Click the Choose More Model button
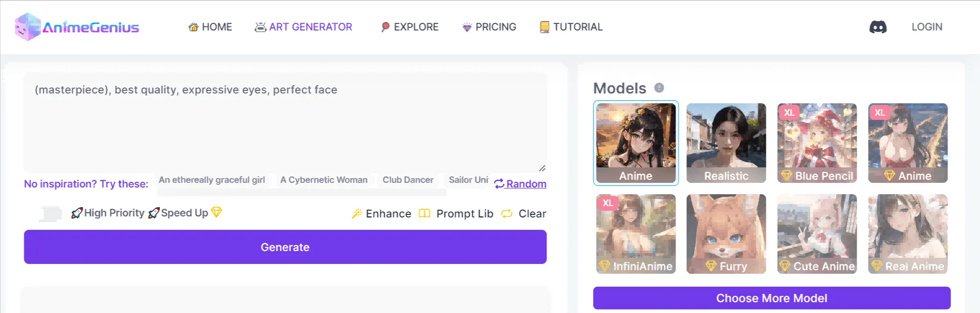The width and height of the screenshot is (980, 313). (x=771, y=298)
